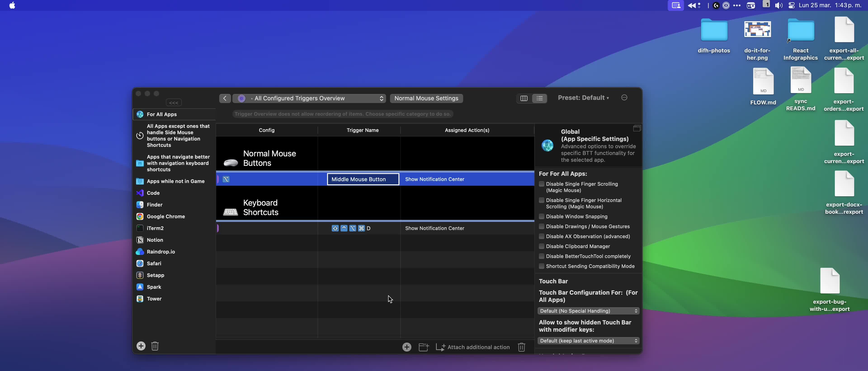Open the Preset: Default menu
Screen dimensions: 868x371
pyautogui.click(x=583, y=98)
